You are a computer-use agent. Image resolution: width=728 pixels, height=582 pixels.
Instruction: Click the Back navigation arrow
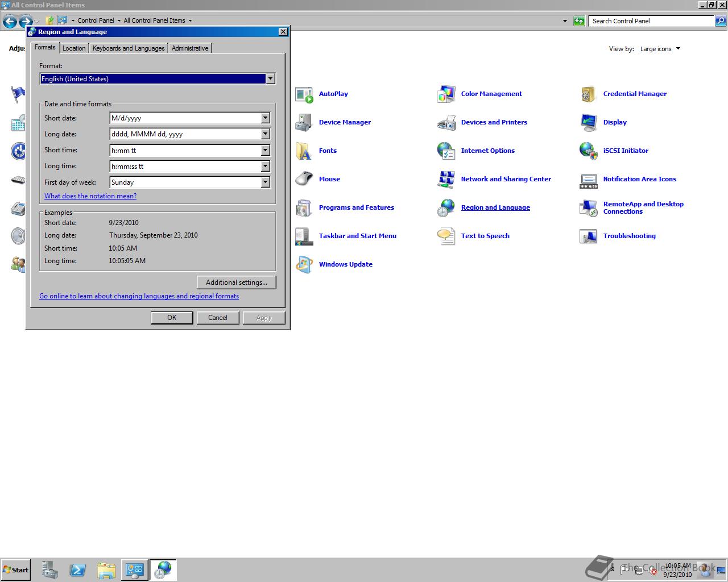(x=10, y=22)
